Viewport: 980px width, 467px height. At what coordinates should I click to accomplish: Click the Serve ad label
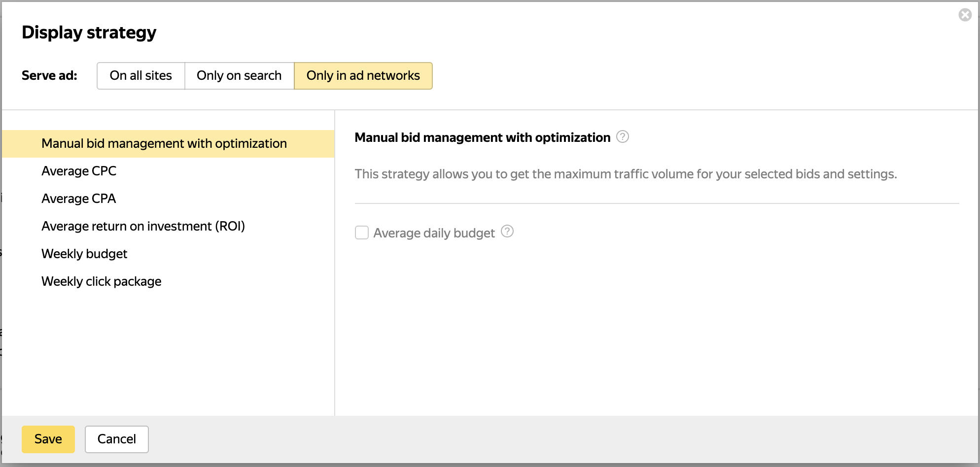pyautogui.click(x=49, y=76)
